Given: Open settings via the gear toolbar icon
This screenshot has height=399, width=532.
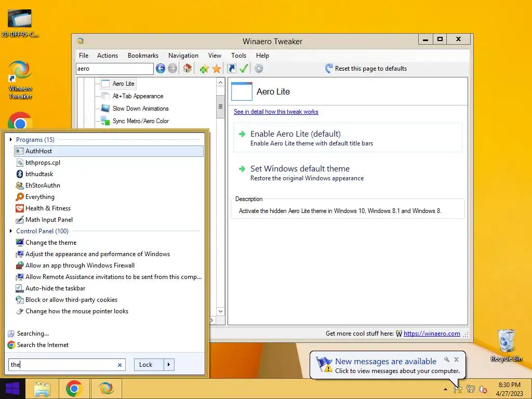Looking at the screenshot, I should click(x=259, y=69).
